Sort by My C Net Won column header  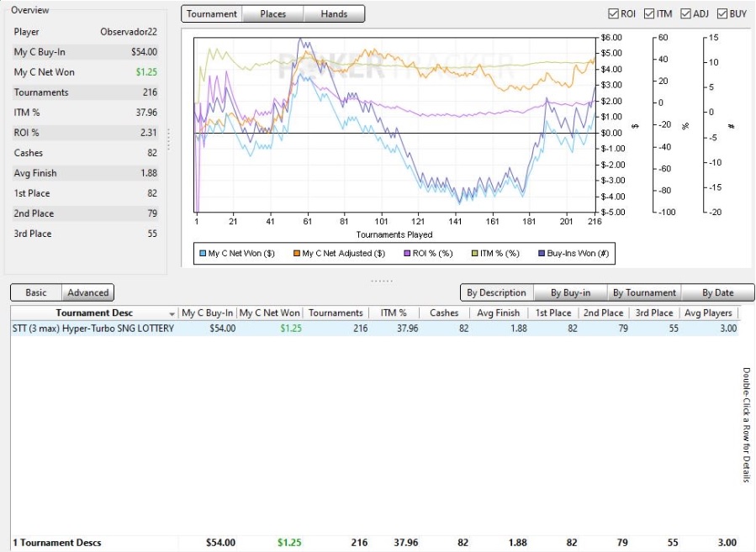[x=269, y=313]
